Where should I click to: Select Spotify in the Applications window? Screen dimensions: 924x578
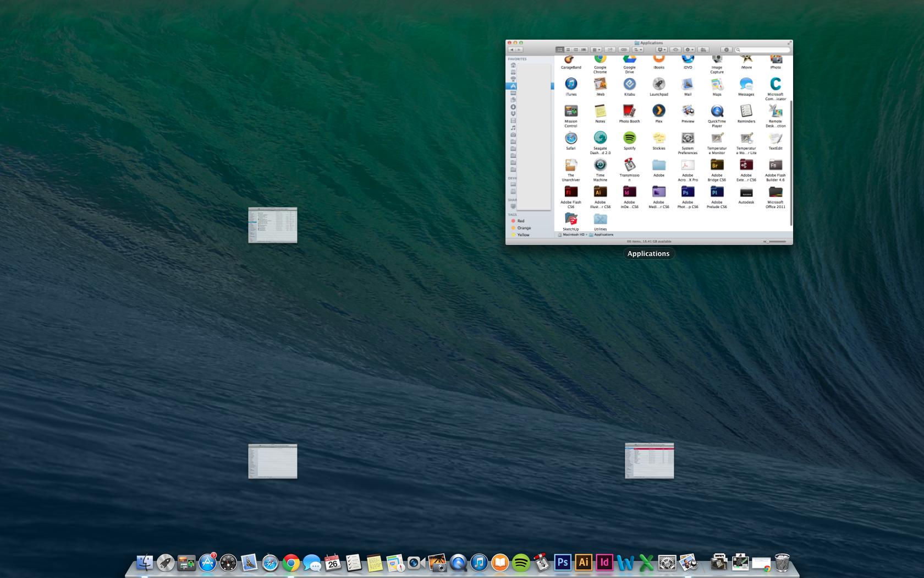pyautogui.click(x=629, y=138)
